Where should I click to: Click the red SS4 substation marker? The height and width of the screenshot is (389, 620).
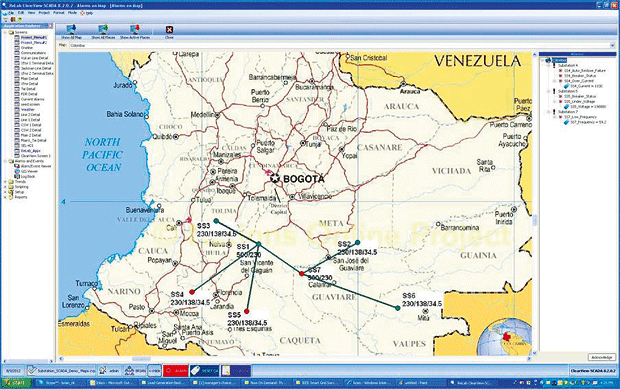coord(192,292)
